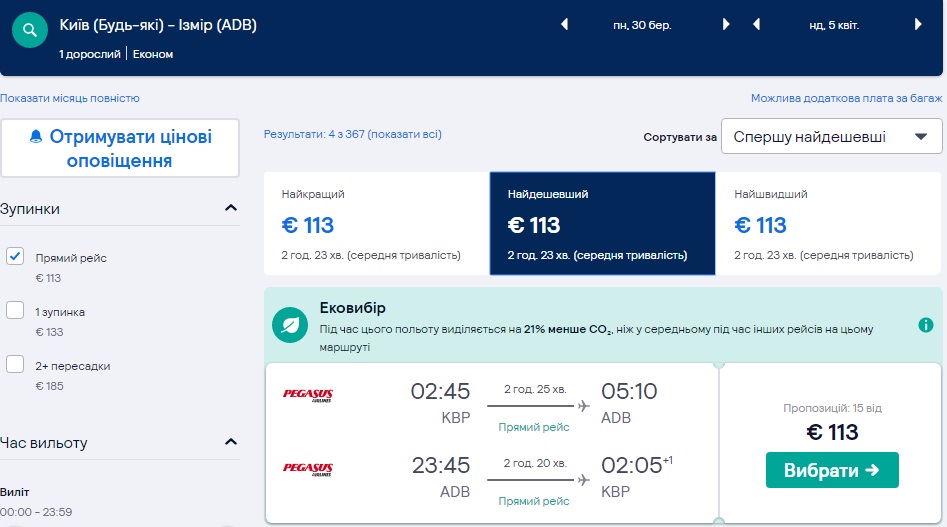Switch to the Найкращий tab

point(376,224)
